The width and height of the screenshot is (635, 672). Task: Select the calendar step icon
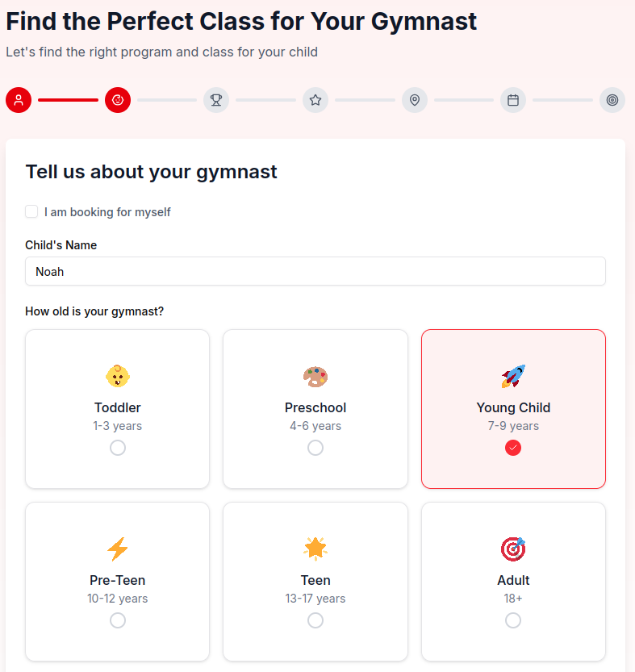513,100
